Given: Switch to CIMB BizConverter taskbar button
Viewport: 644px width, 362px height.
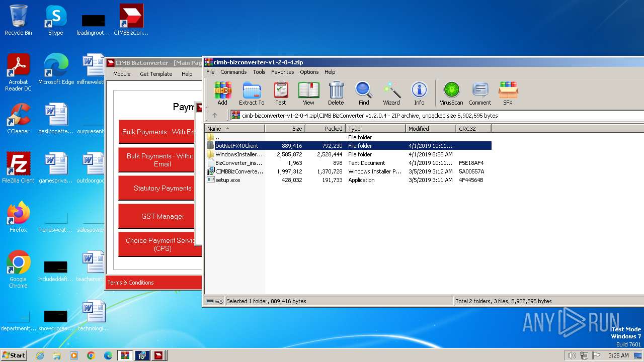Looking at the screenshot, I should tap(159, 355).
